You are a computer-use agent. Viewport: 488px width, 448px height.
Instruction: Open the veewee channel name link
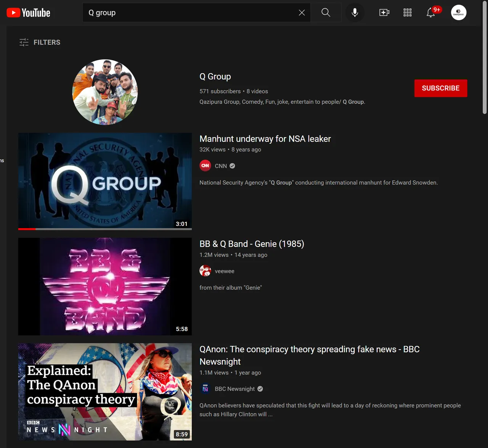(x=225, y=271)
